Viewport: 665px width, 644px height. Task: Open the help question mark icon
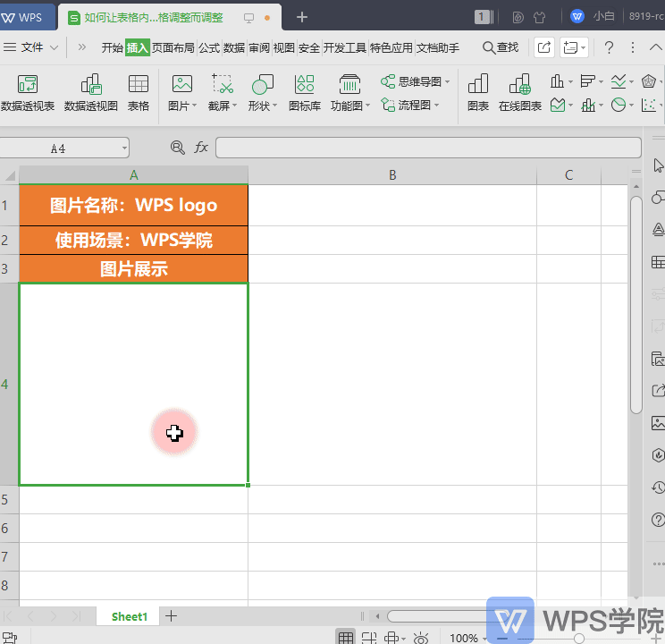click(609, 47)
